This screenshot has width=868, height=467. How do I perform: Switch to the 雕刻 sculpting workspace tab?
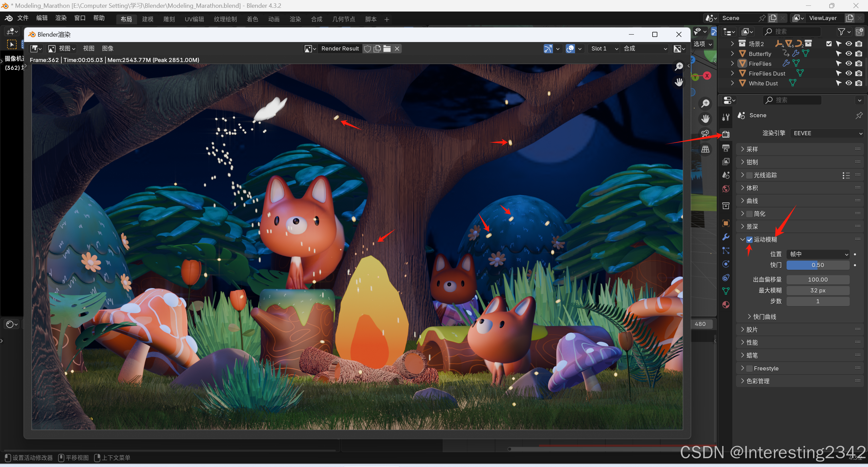(x=169, y=19)
